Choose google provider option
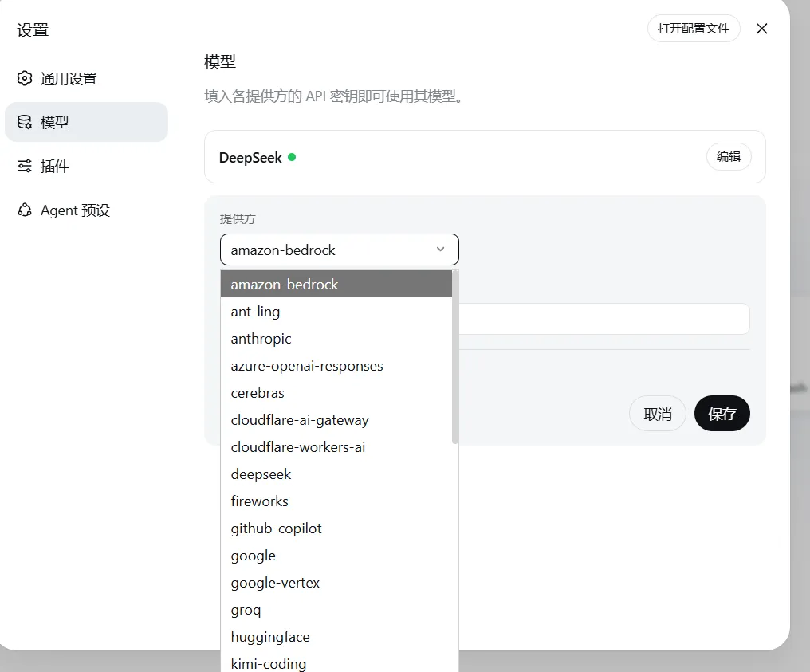Image resolution: width=810 pixels, height=672 pixels. tap(336, 556)
